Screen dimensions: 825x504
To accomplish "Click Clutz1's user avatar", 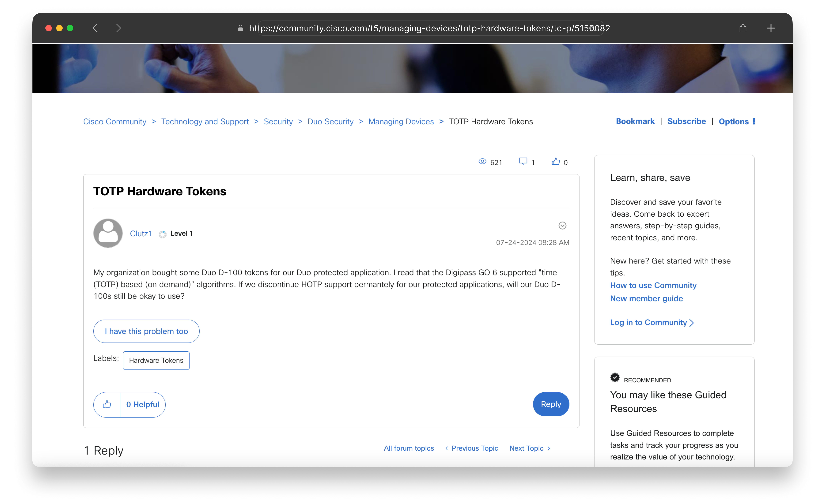I will pyautogui.click(x=108, y=233).
